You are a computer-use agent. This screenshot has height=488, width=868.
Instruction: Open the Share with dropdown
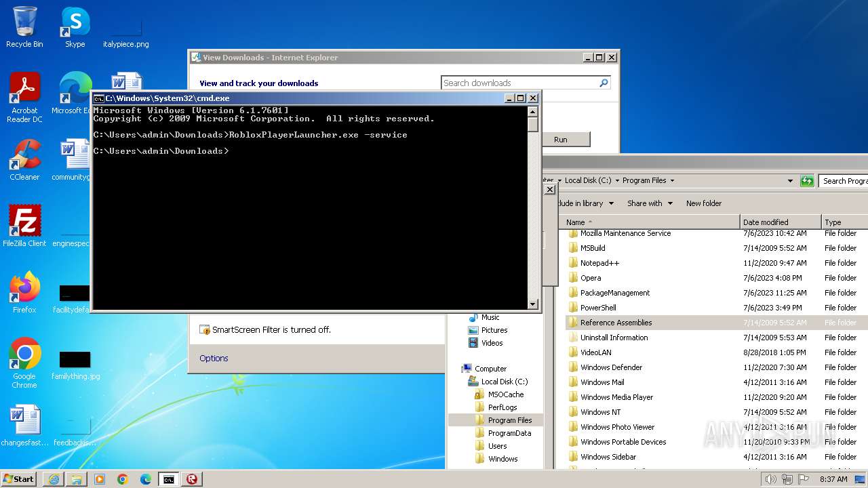(650, 203)
